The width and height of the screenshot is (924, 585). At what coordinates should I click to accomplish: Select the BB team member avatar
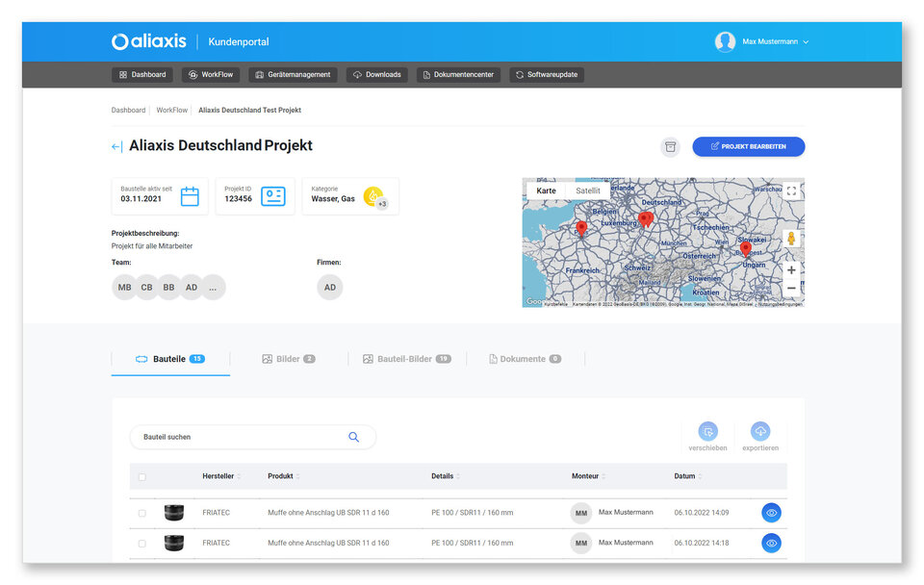(169, 288)
